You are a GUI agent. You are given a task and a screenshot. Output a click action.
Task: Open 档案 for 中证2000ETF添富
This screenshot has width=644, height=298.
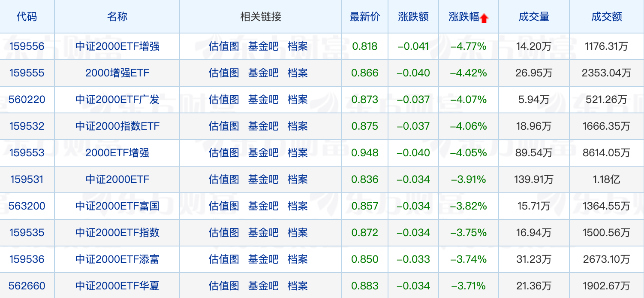[298, 259]
